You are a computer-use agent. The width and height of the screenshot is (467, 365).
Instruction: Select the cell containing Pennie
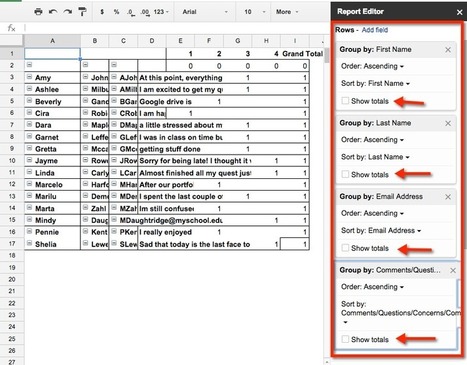point(52,232)
